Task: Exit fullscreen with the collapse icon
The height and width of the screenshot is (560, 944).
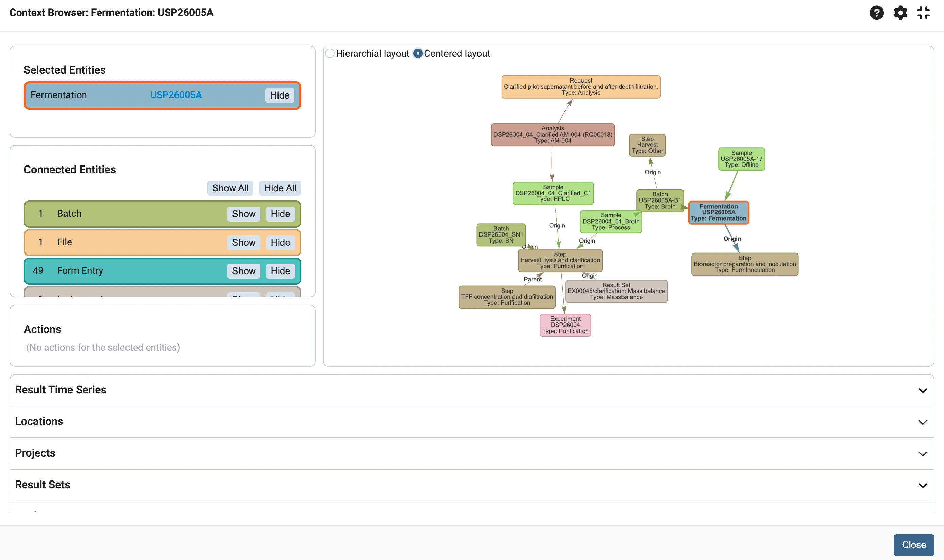Action: [x=923, y=13]
